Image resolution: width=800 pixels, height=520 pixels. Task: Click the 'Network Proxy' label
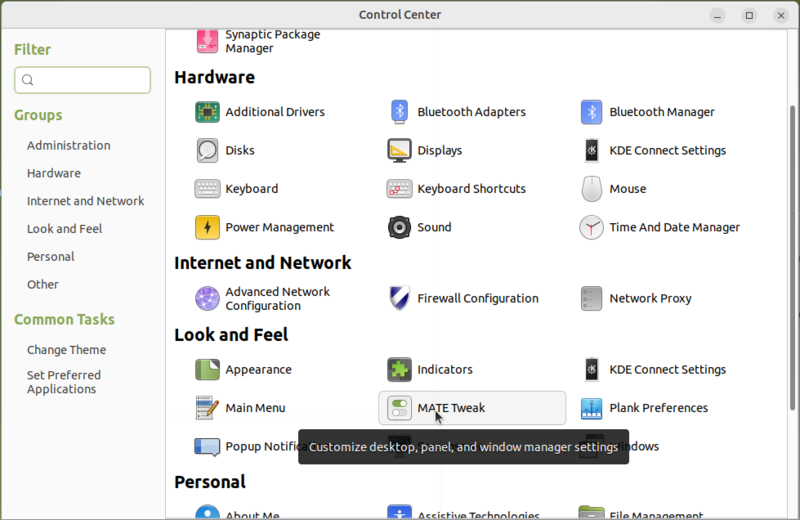pos(651,299)
